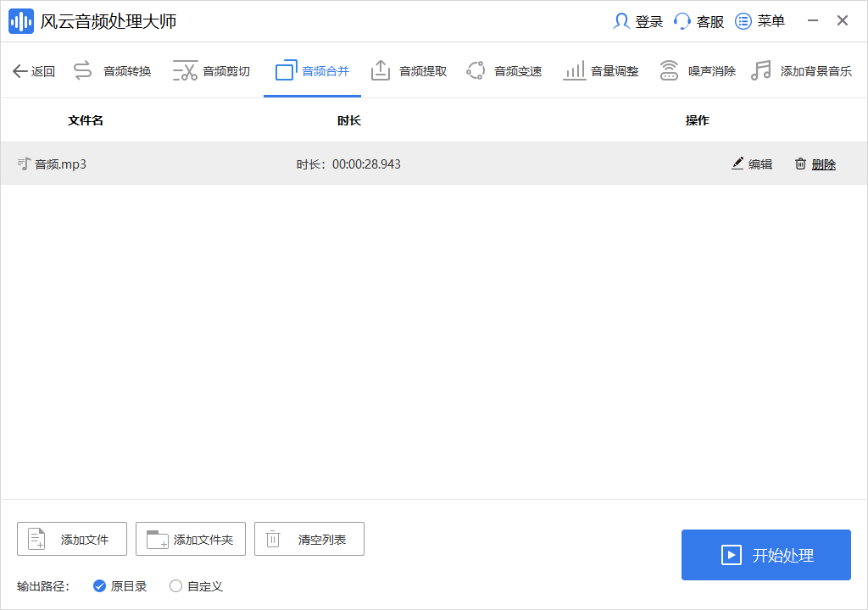Select the 音频.mp3 file name
The image size is (868, 610).
coord(61,164)
